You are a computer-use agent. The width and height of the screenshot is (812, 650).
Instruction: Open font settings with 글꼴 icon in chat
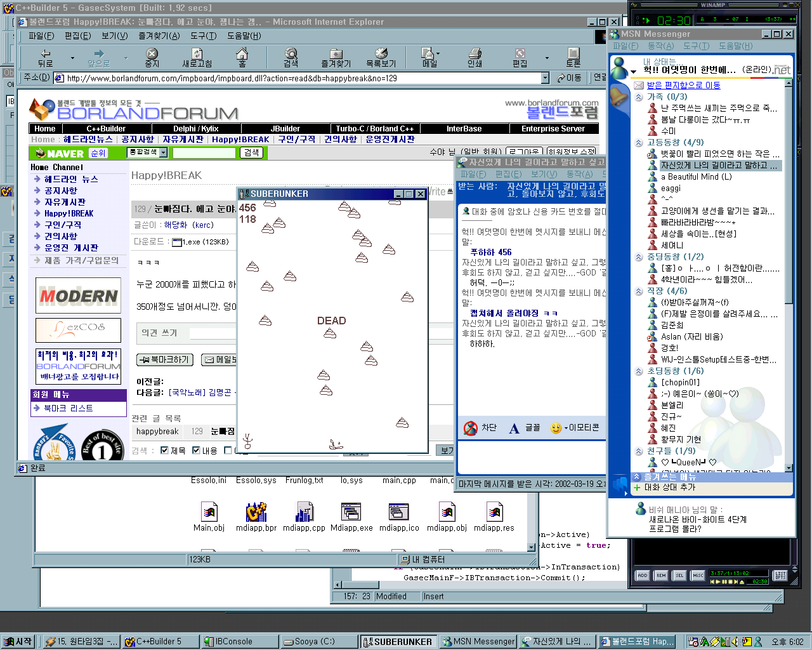525,428
